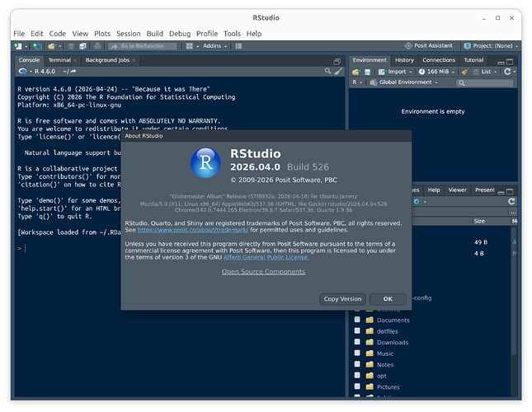Screen dimensions: 532x412
Task: Check the Pictures folder checkbox
Action: pyautogui.click(x=357, y=386)
